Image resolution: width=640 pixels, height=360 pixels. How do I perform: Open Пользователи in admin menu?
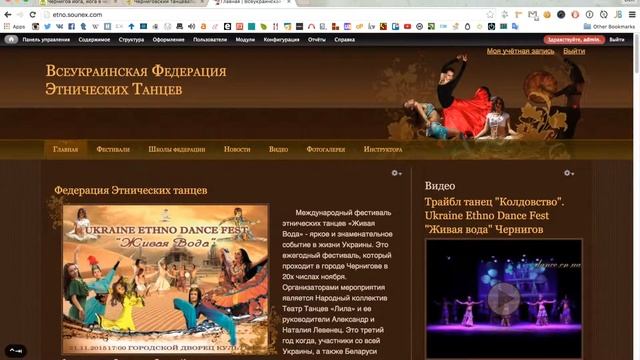pos(210,40)
